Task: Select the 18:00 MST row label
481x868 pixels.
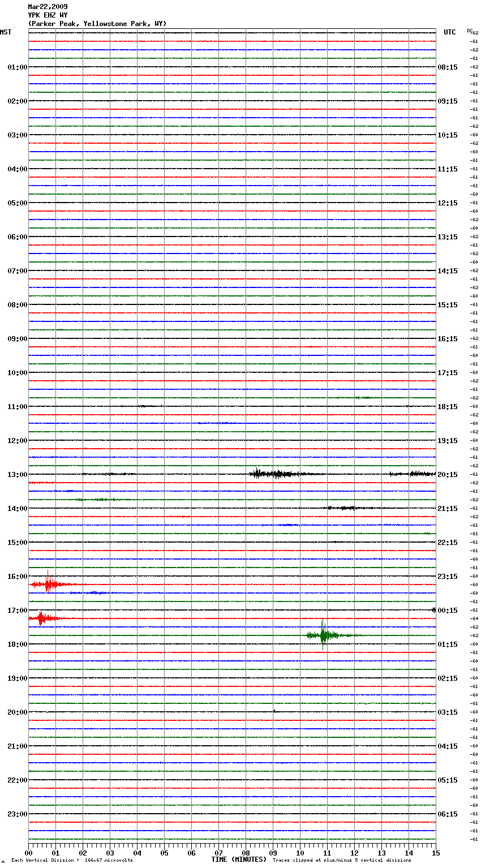Action: 17,644
